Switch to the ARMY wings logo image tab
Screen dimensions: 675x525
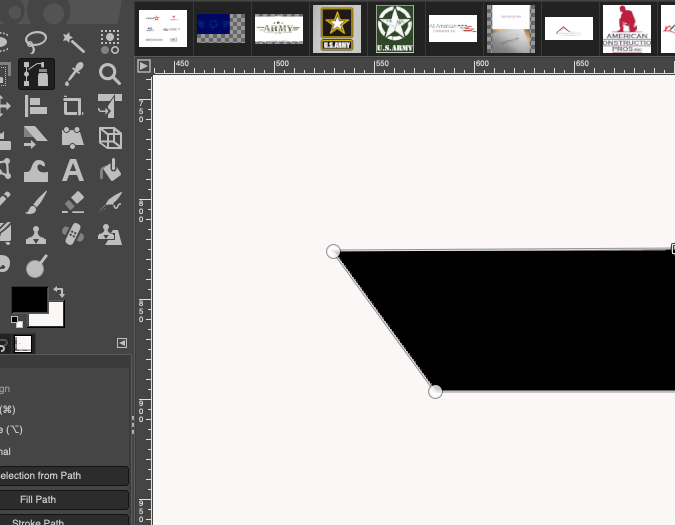279,28
